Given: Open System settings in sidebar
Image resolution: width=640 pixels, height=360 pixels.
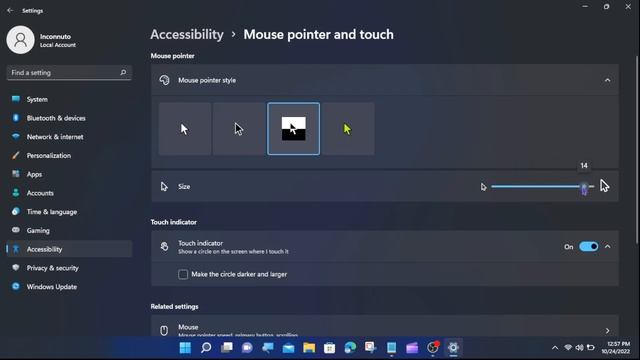Looking at the screenshot, I should coord(69,99).
